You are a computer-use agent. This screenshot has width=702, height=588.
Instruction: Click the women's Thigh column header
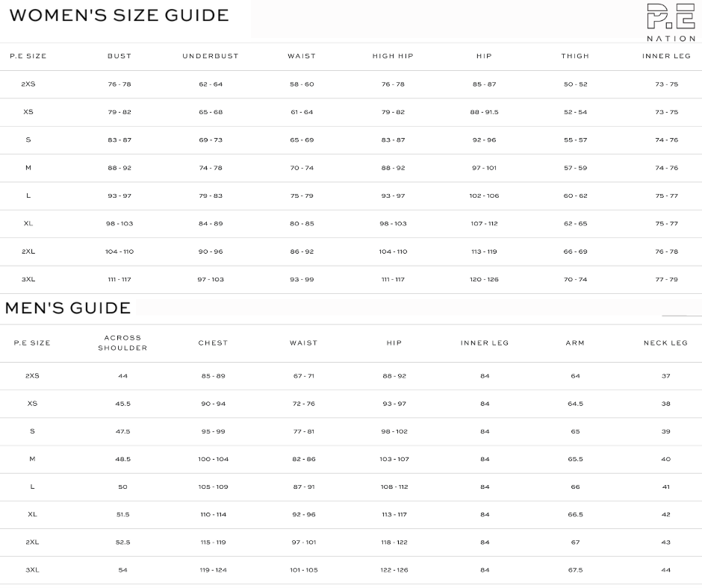pos(575,57)
